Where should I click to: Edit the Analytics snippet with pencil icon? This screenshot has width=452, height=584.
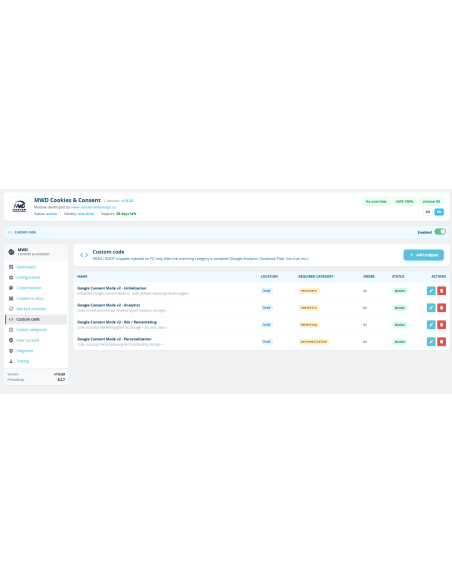[431, 308]
